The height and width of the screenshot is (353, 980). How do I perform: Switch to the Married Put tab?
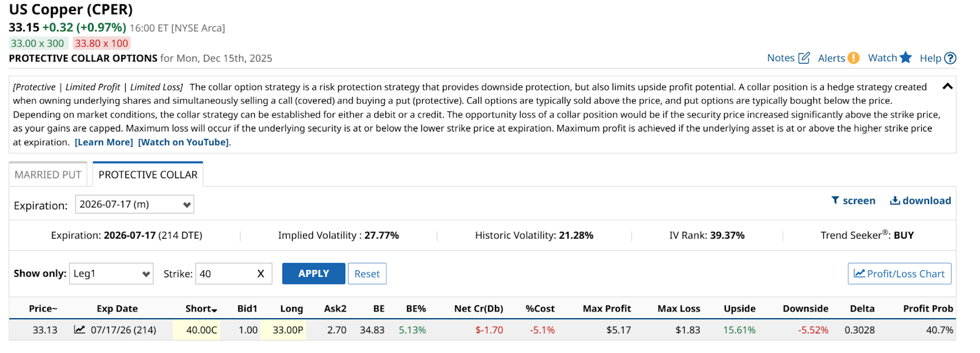pos(48,175)
